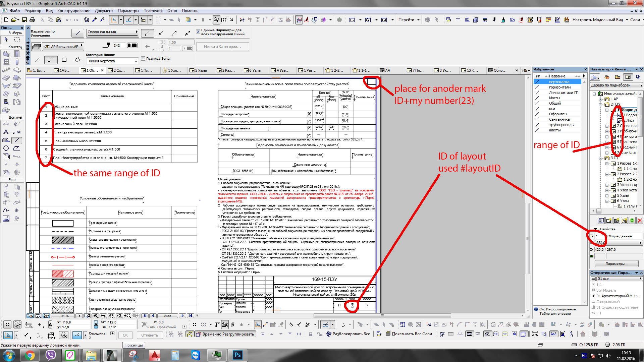Pick the Fill hatch tool
Viewport: 644px width, 362px height.
pos(6,140)
